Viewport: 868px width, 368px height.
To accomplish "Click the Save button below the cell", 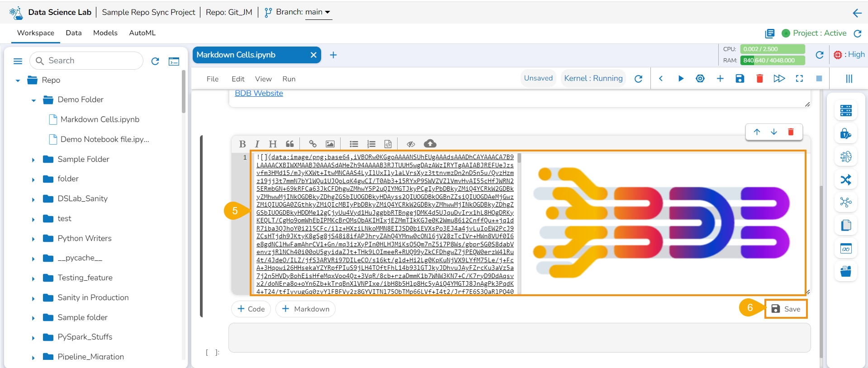I will (786, 309).
